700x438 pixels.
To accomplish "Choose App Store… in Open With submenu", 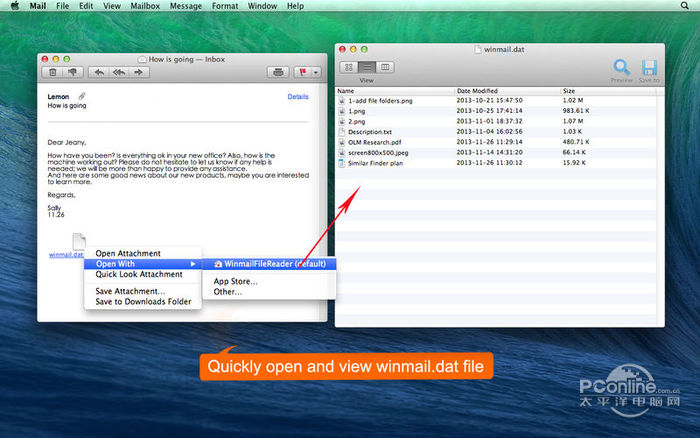I will point(269,281).
